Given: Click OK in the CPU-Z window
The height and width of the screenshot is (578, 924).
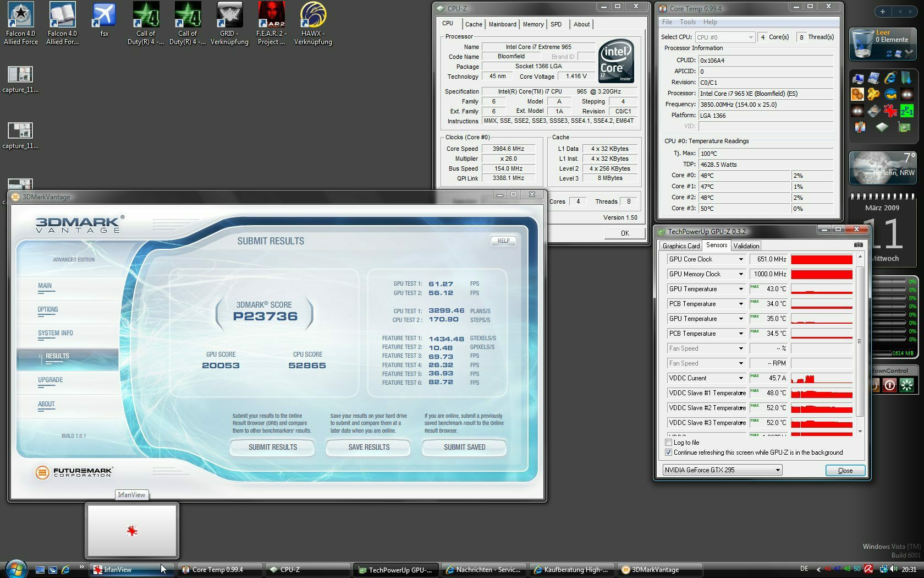Looking at the screenshot, I should tap(625, 233).
